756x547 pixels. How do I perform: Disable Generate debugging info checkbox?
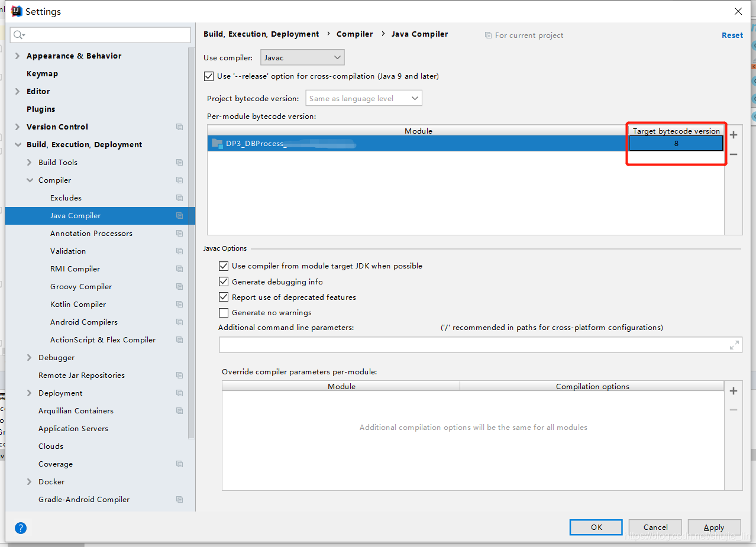223,281
